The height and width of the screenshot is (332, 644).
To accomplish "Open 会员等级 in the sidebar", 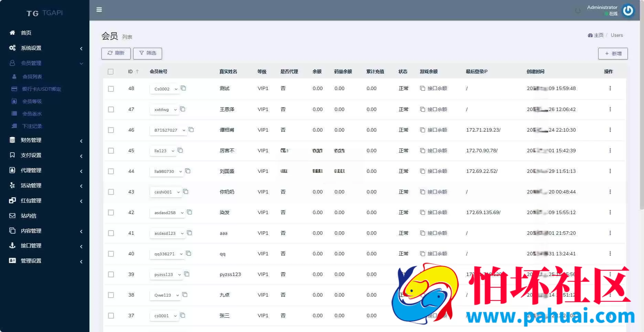I will point(32,101).
